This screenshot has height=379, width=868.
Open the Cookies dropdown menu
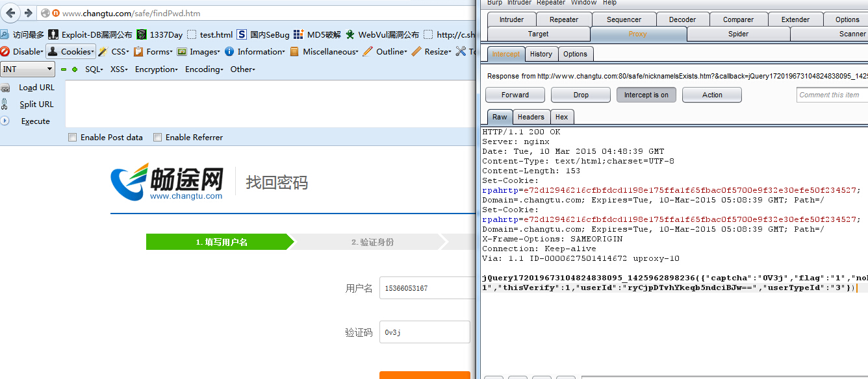71,51
